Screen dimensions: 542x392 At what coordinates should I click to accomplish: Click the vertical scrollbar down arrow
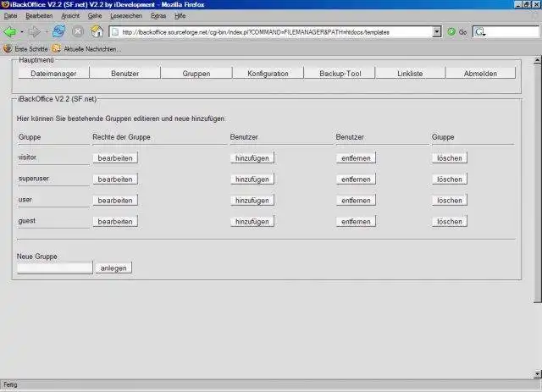[537, 373]
